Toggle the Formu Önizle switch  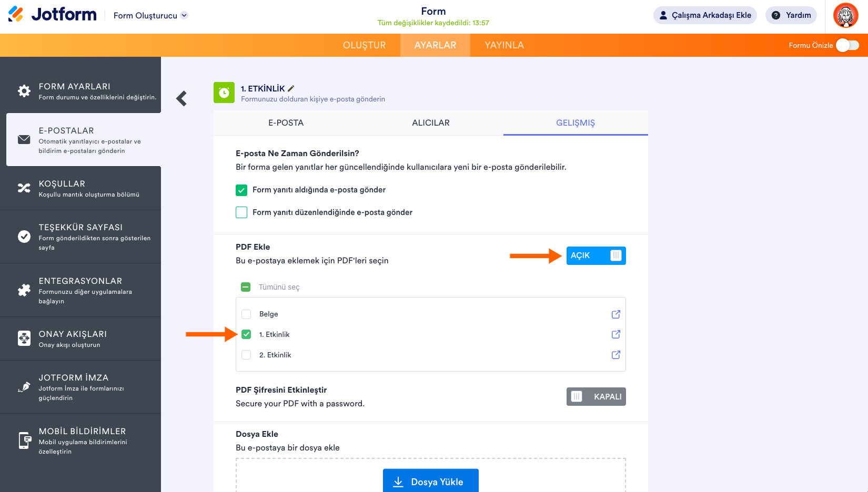847,45
